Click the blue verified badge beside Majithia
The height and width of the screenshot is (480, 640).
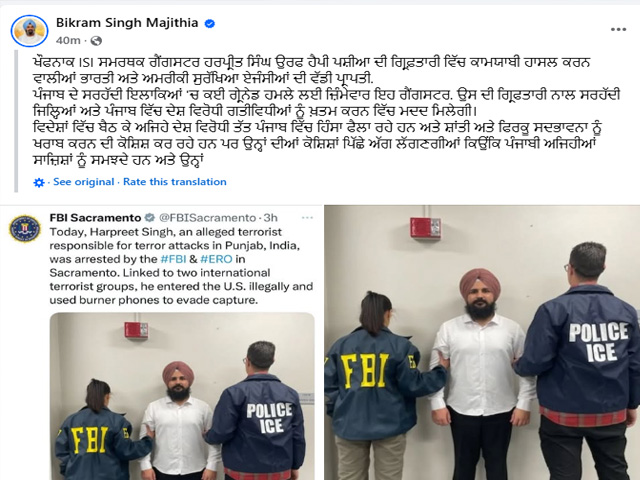pyautogui.click(x=209, y=24)
